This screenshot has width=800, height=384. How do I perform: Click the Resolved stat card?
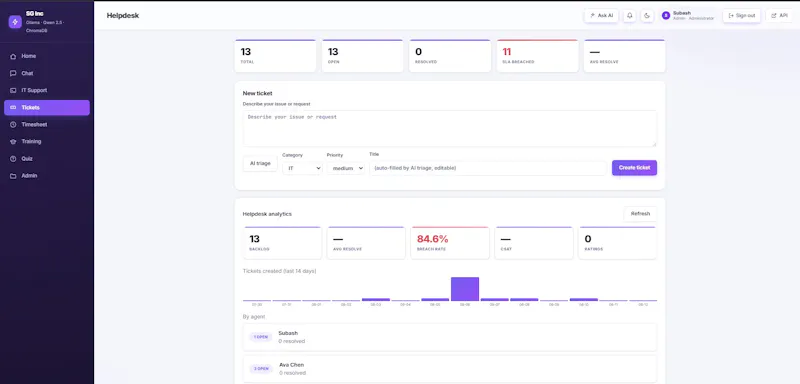click(x=449, y=56)
